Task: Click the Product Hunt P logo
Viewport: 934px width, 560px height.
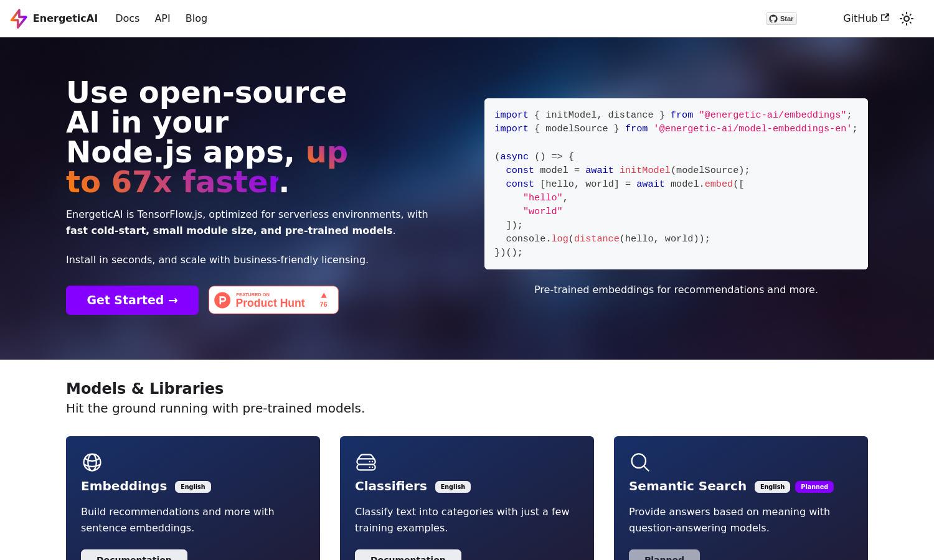Action: click(222, 300)
